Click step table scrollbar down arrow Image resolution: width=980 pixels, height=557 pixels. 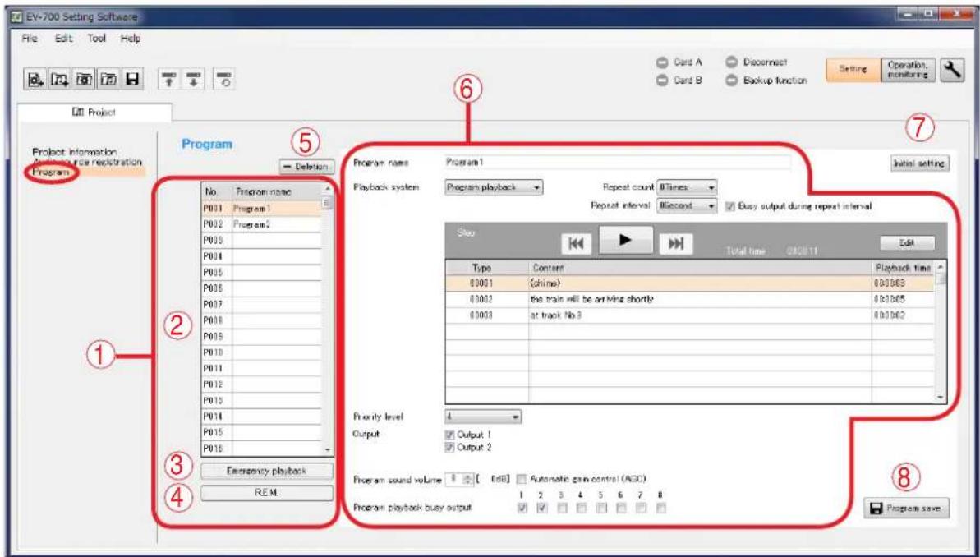[940, 397]
